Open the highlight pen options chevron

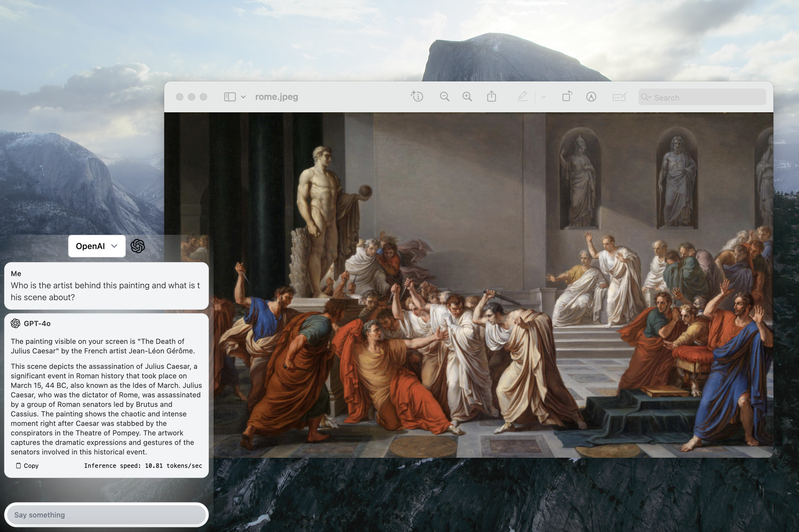pos(543,97)
